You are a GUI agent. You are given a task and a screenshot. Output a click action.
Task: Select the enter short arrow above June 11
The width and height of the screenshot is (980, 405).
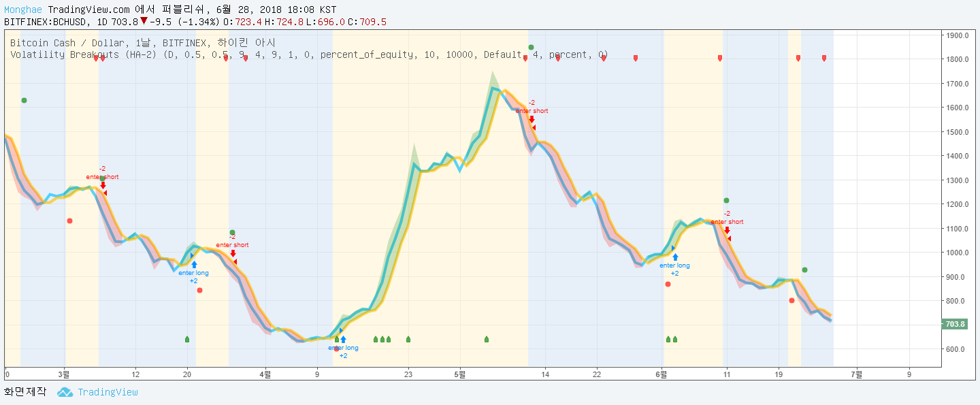click(727, 231)
